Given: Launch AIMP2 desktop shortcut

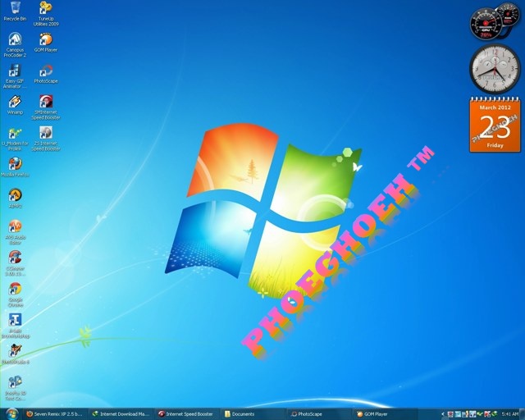Looking at the screenshot, I should click(15, 199).
